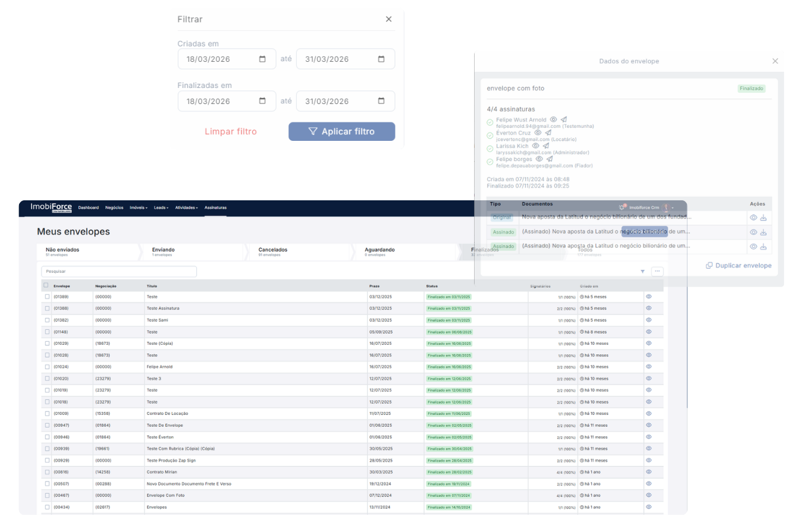The width and height of the screenshot is (803, 532).
Task: Click the title 'Contrato Mirian'
Action: pyautogui.click(x=161, y=472)
